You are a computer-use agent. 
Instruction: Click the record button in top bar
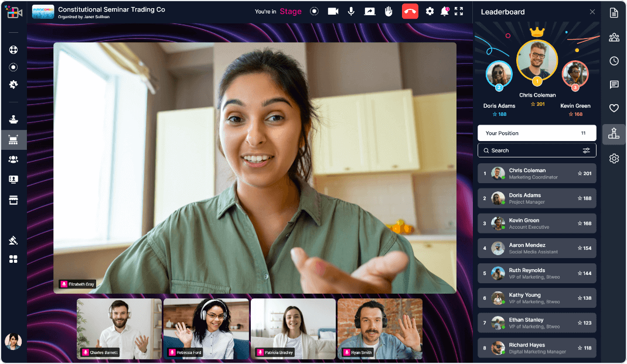[x=315, y=11]
